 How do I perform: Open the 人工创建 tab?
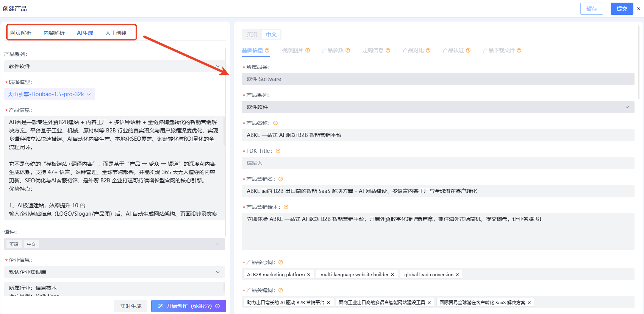[116, 33]
